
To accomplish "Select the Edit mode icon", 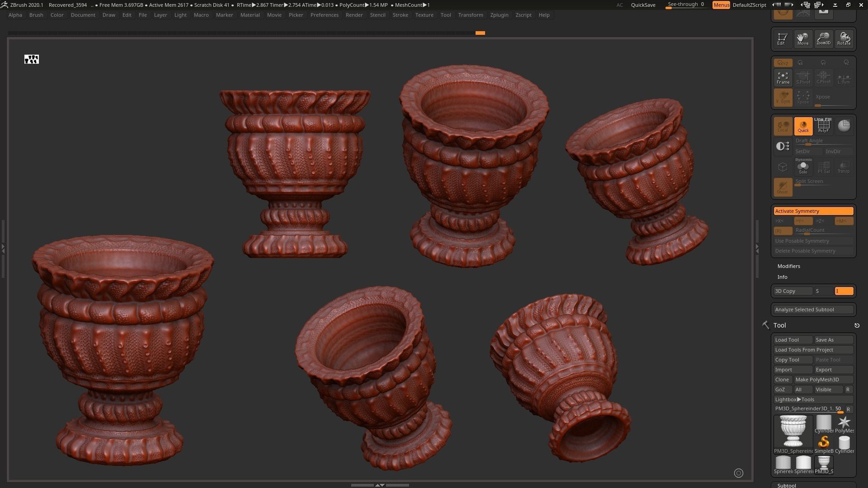I will tap(783, 39).
